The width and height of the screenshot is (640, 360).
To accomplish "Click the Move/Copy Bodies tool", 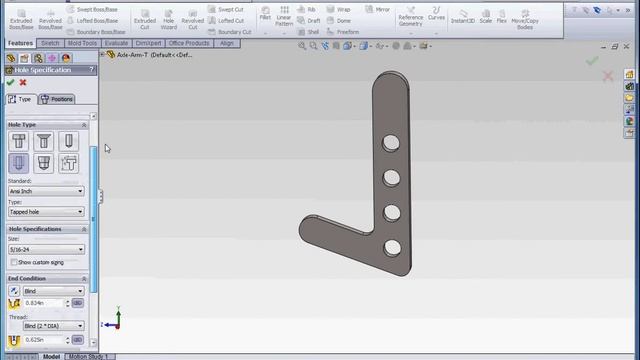I will (525, 20).
